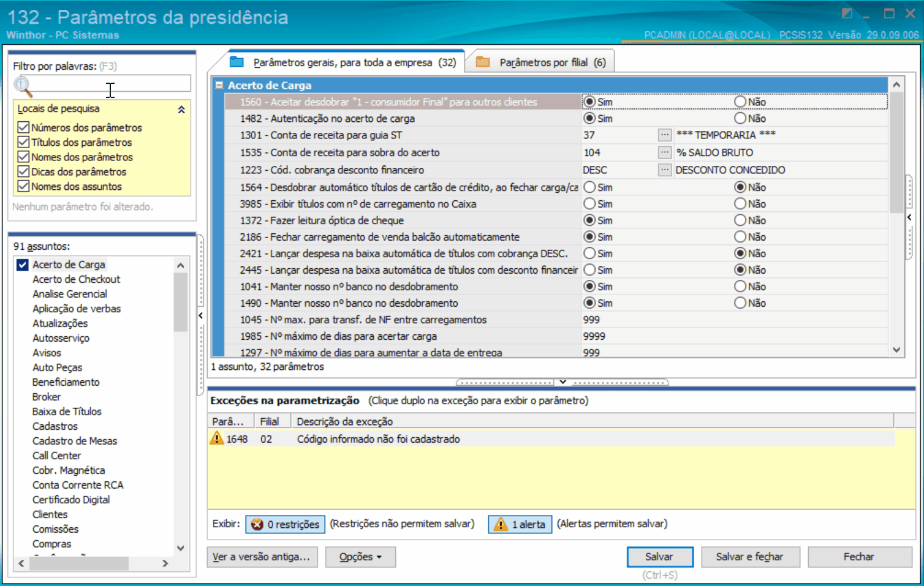Select Não for parameter 1372
Image resolution: width=924 pixels, height=586 pixels.
(740, 220)
